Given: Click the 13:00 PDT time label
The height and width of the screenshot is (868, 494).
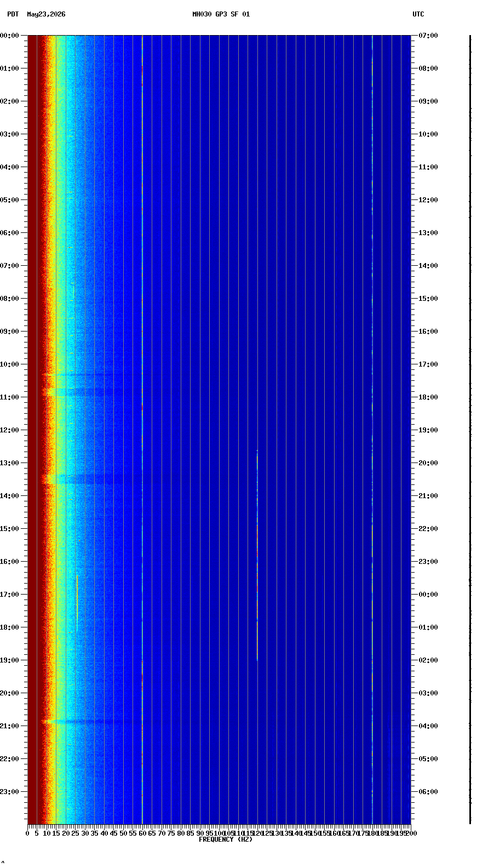Looking at the screenshot, I should (9, 463).
